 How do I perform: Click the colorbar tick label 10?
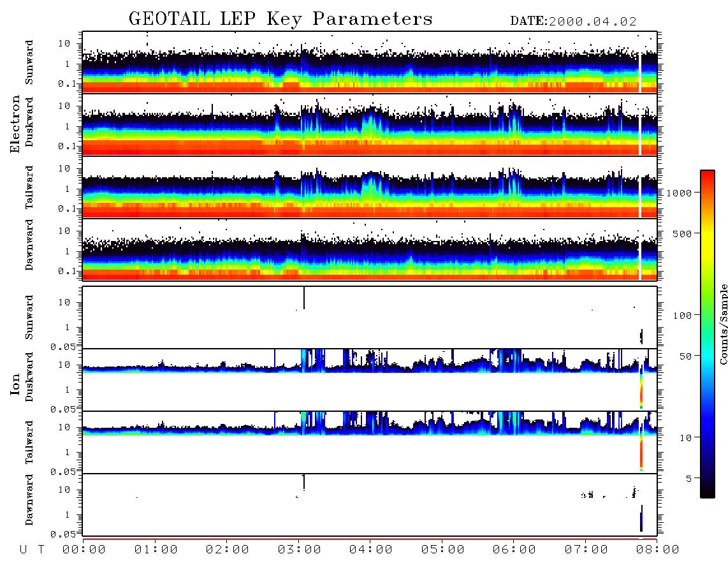(x=686, y=438)
